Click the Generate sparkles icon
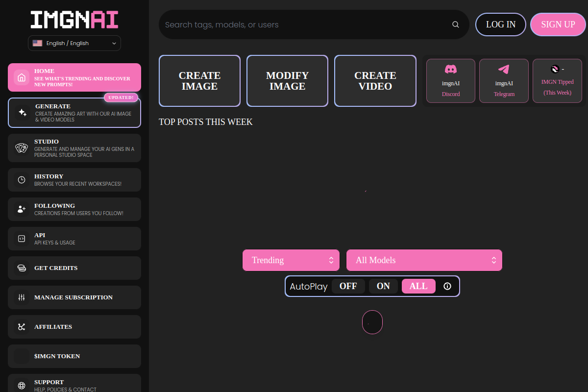 pyautogui.click(x=22, y=113)
